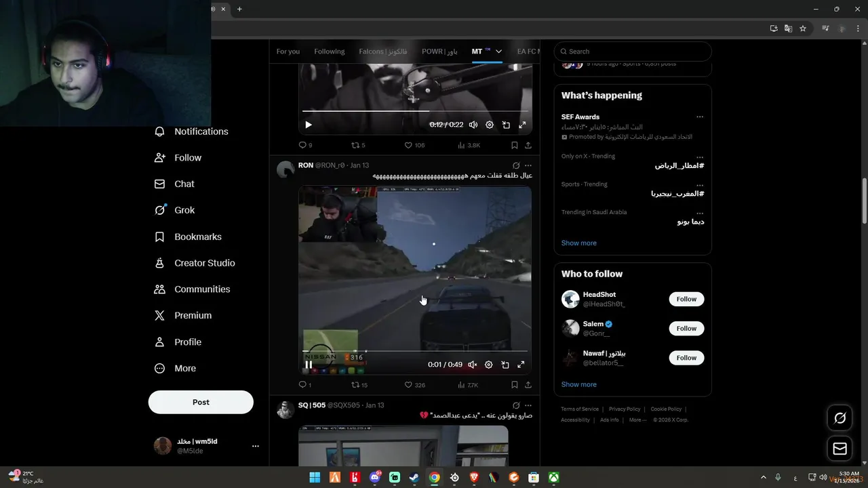Viewport: 868px width, 488px height.
Task: Bookmark the top tweet with 3.8K views
Action: (514, 145)
